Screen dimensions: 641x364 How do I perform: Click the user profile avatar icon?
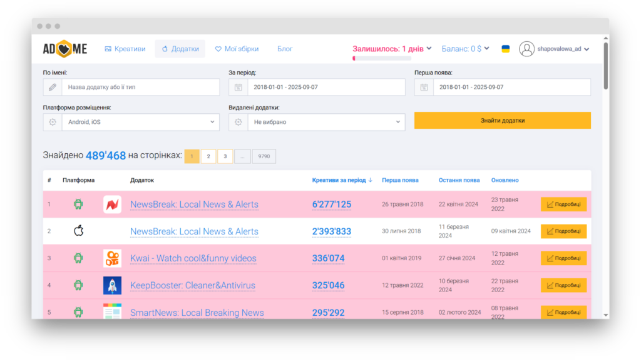pyautogui.click(x=526, y=49)
